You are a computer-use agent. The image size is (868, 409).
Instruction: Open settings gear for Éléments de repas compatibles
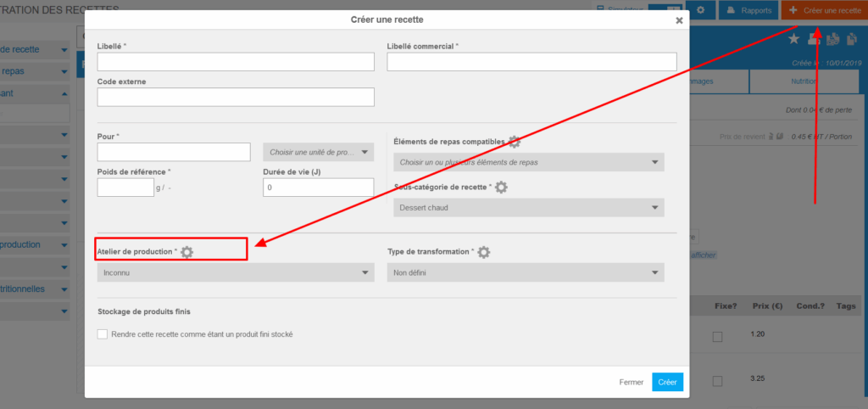pyautogui.click(x=514, y=142)
